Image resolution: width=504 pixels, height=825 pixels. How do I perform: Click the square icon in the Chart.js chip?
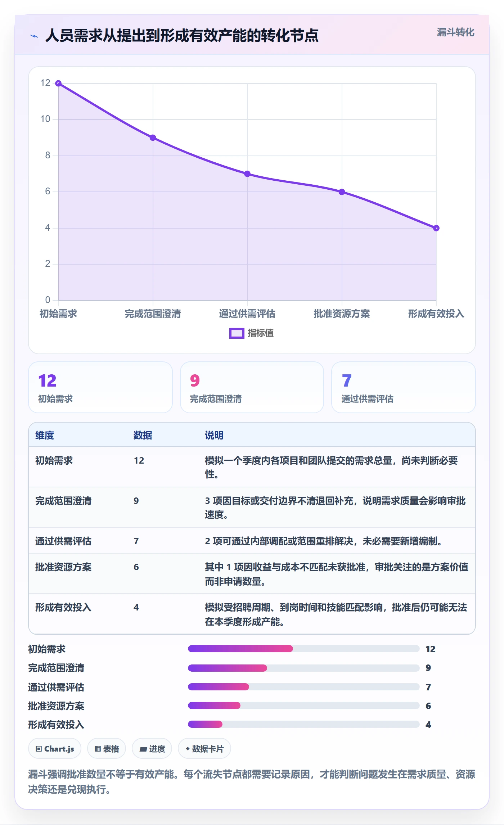click(x=39, y=749)
